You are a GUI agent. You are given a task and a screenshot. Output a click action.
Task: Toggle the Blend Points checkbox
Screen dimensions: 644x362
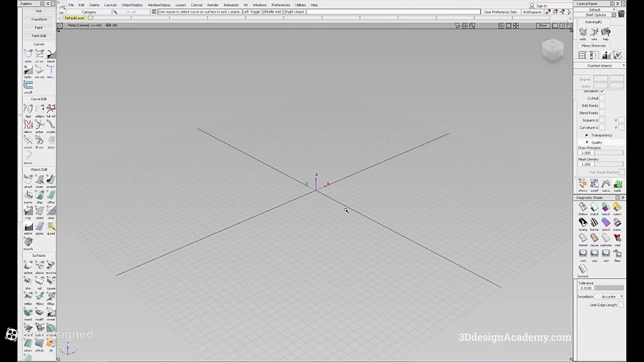point(602,113)
